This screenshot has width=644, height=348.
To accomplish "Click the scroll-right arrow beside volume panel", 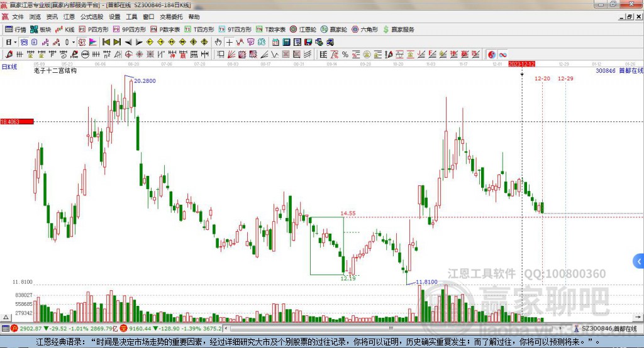I will tap(638, 317).
